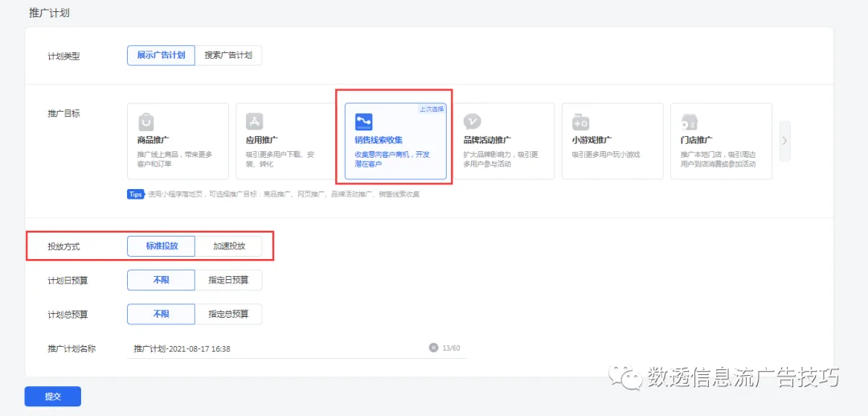Select the 品牌活动推广 goal card
The height and width of the screenshot is (416, 868).
coord(504,141)
